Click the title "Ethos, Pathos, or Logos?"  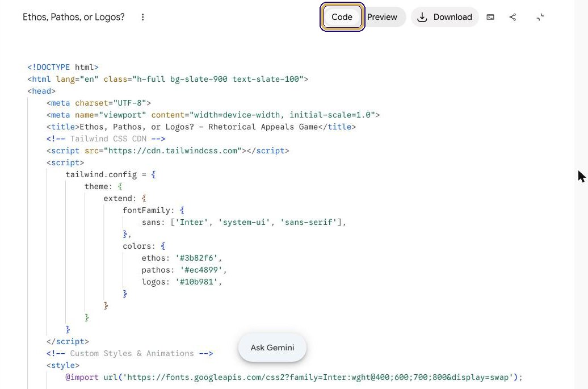coord(74,17)
